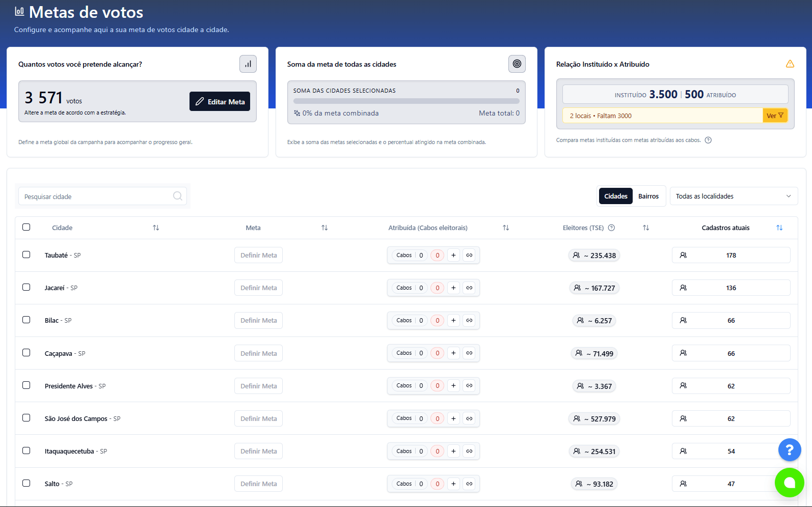This screenshot has width=812, height=507.
Task: Click the info icon next to Eleitores (TSE)
Action: tap(612, 228)
